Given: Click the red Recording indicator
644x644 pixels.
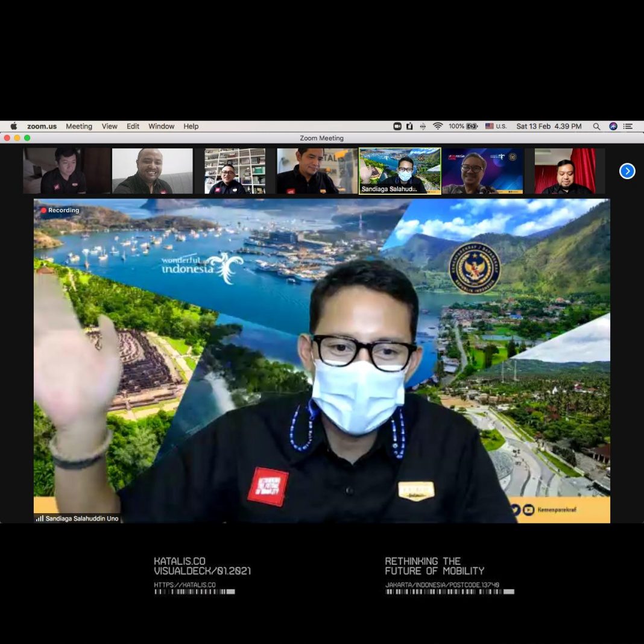Looking at the screenshot, I should coord(60,210).
